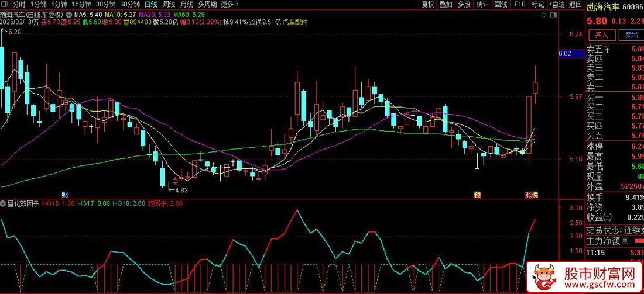
Task: Click the 预 forecast marker on chart
Action: pos(477,194)
